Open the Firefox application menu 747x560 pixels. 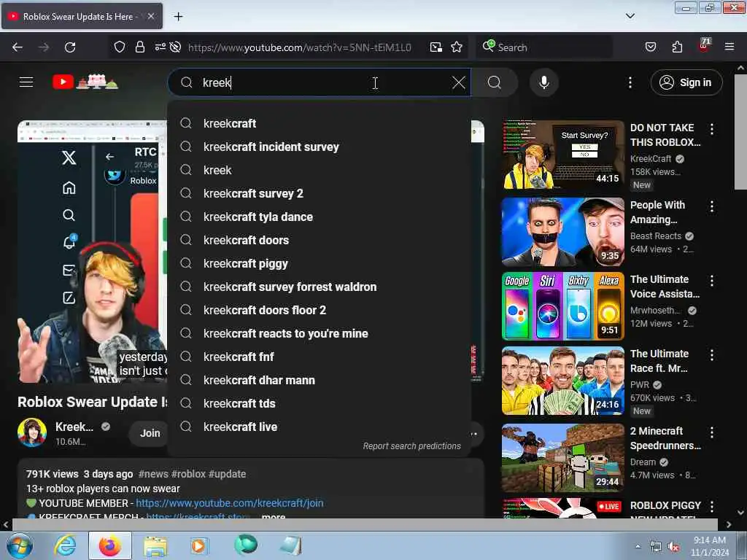(x=729, y=47)
